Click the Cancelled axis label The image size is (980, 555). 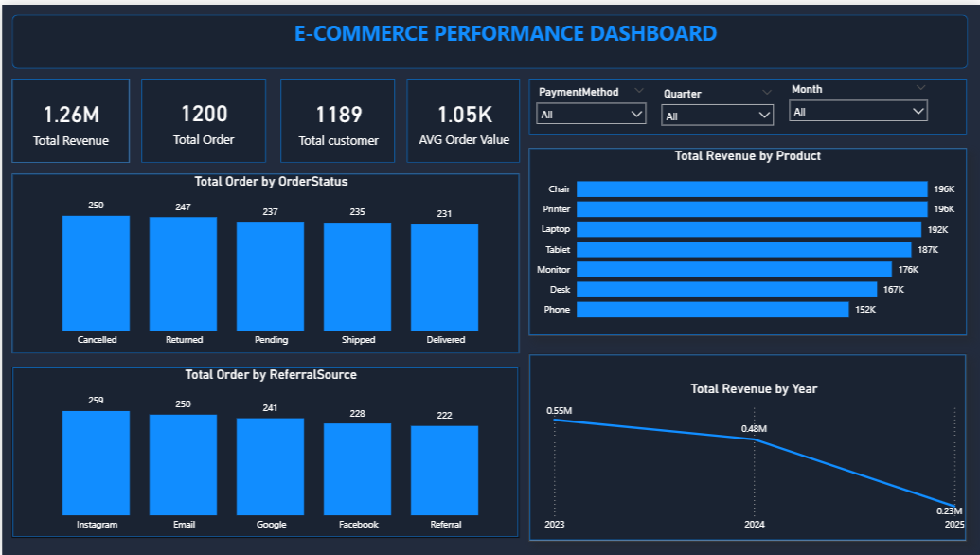coord(97,339)
